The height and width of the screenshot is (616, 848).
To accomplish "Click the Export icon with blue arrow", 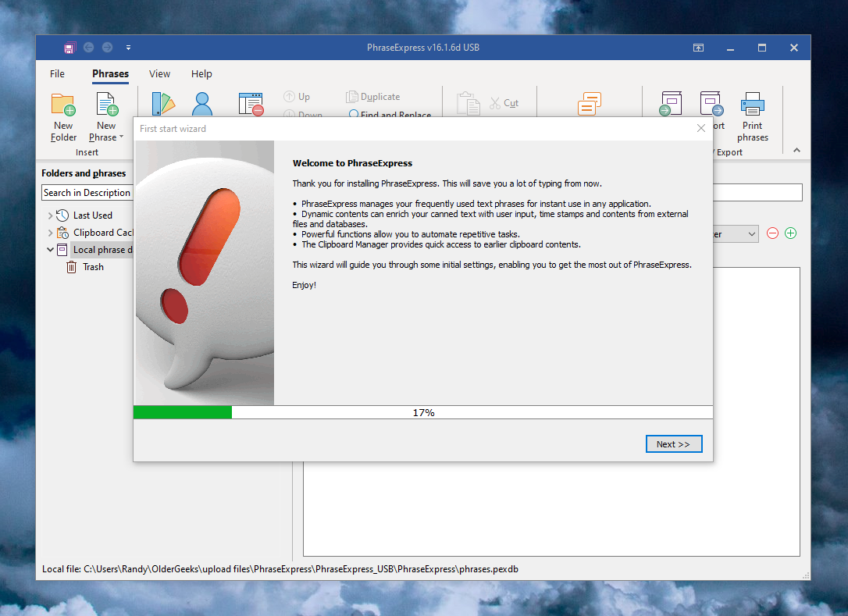I will 711,103.
